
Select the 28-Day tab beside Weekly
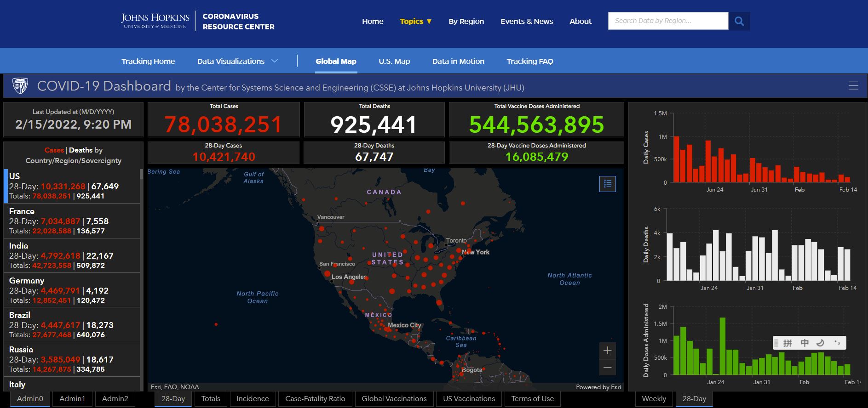coord(694,399)
